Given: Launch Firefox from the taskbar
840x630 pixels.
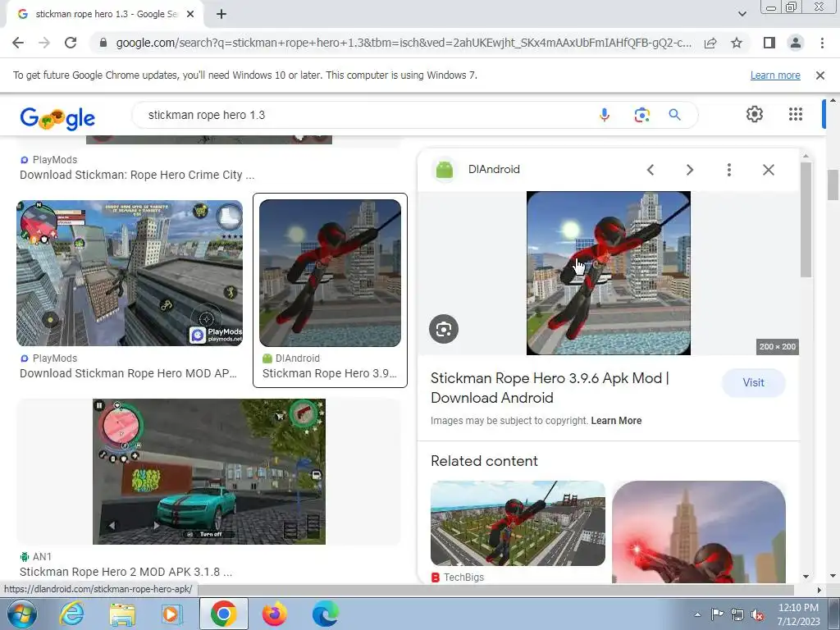Looking at the screenshot, I should (274, 614).
